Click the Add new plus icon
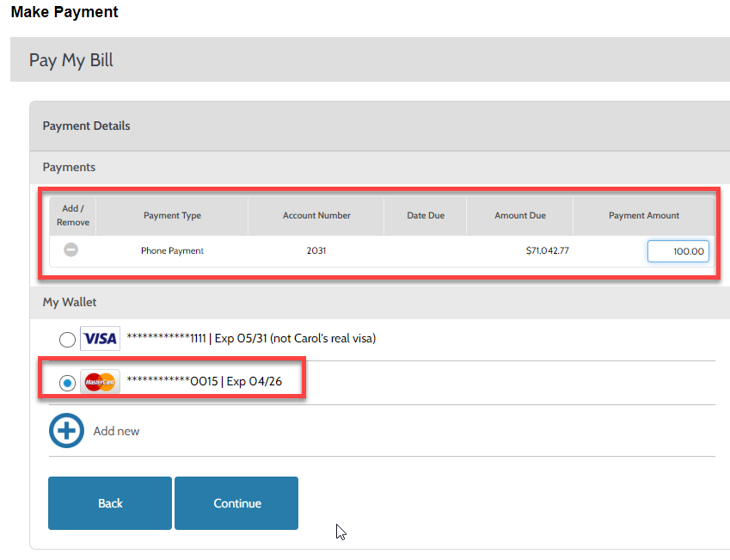This screenshot has width=730, height=560. [x=66, y=430]
